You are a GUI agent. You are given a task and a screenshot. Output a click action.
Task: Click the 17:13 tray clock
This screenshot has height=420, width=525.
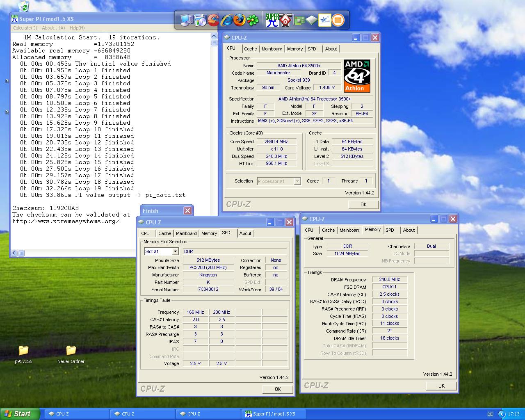tap(514, 414)
